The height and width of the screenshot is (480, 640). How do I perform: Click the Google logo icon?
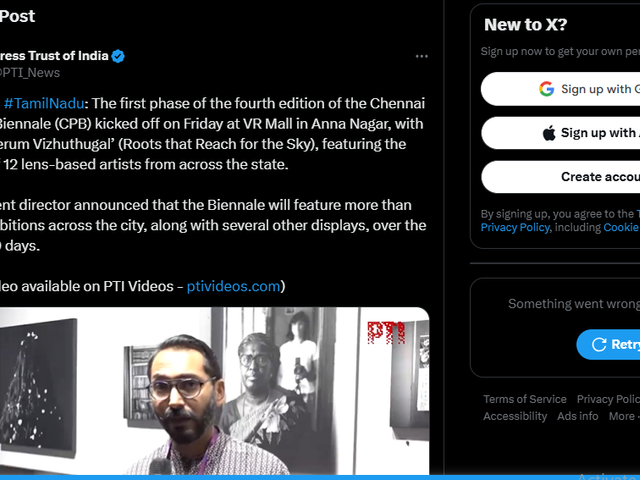click(x=546, y=89)
